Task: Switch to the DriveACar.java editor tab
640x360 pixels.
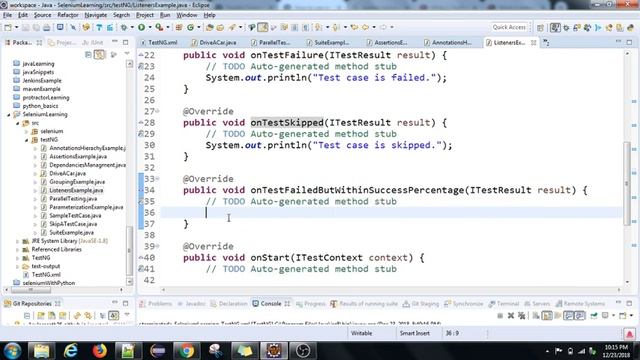Action: click(x=214, y=42)
